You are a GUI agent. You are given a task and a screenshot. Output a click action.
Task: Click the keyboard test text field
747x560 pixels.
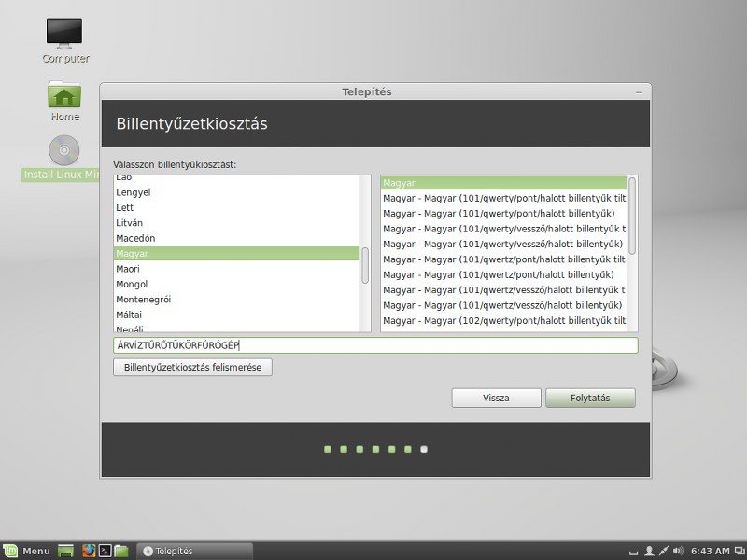click(375, 345)
